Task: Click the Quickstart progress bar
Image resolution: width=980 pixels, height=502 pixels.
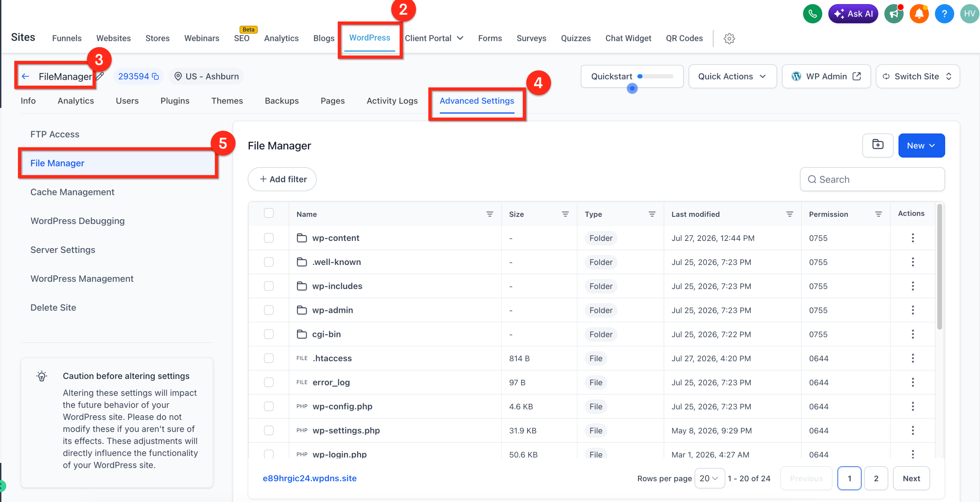Action: 656,77
